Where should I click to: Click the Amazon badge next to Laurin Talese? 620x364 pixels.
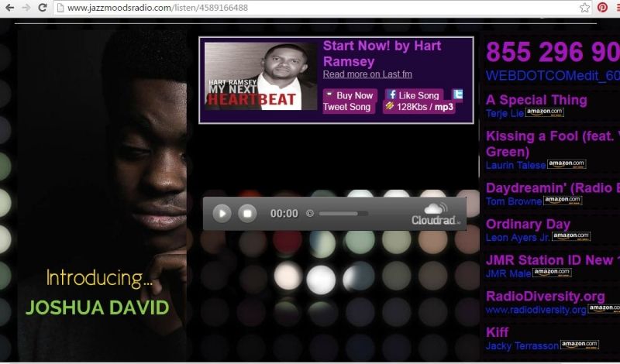567,164
